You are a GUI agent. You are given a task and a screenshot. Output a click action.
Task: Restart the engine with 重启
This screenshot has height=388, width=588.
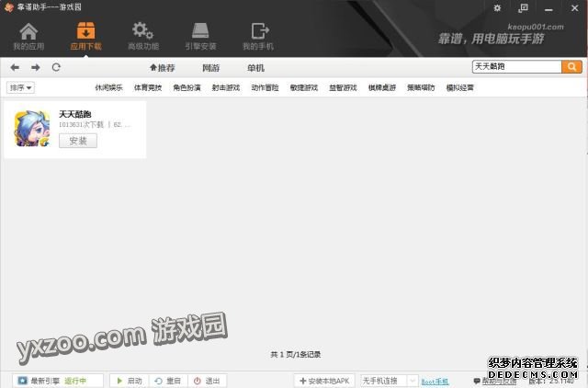click(x=168, y=381)
